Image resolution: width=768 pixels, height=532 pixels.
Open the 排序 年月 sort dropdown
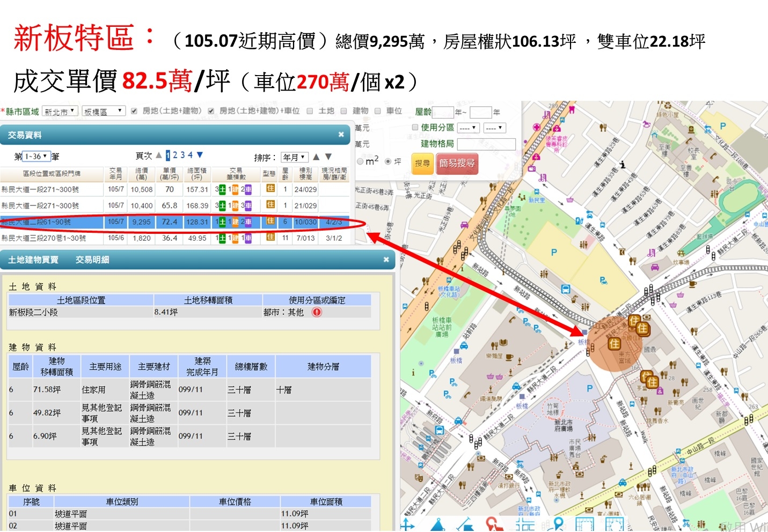[x=295, y=157]
